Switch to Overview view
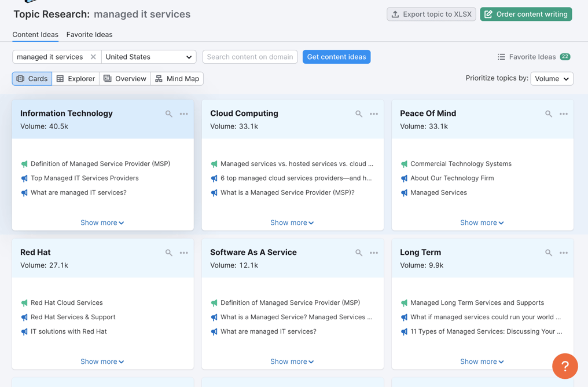This screenshot has width=588, height=387. tap(125, 78)
